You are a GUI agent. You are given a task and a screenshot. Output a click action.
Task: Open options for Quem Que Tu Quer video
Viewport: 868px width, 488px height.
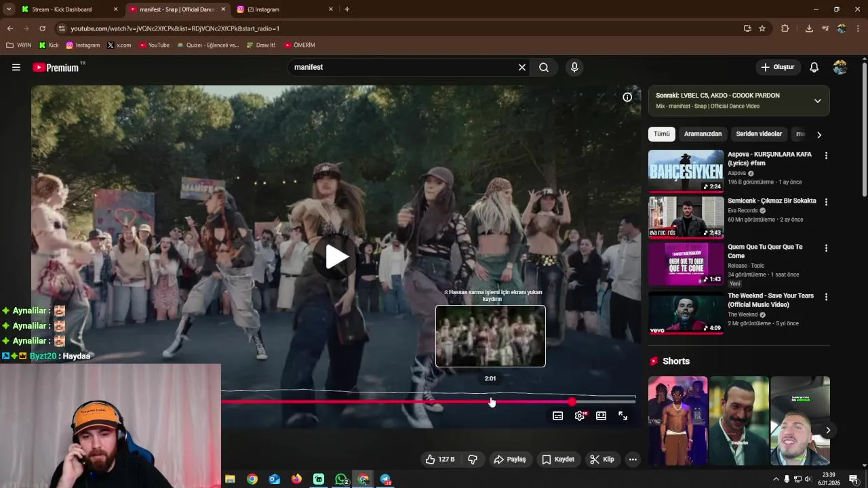(x=826, y=249)
